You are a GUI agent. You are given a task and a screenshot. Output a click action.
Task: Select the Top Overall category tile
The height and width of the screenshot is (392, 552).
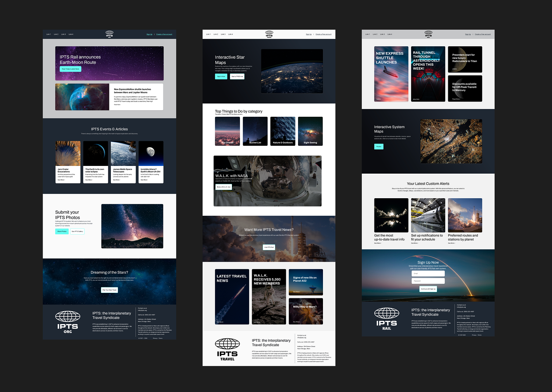tap(228, 131)
